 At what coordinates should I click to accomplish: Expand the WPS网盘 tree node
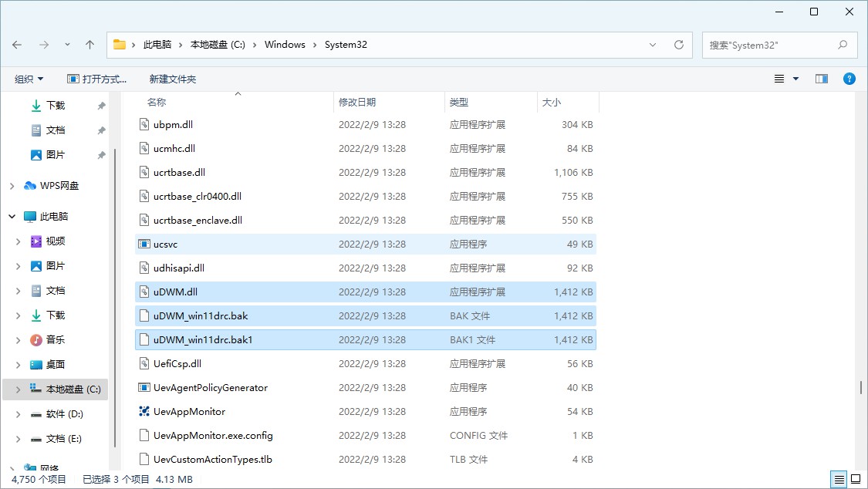(x=12, y=186)
